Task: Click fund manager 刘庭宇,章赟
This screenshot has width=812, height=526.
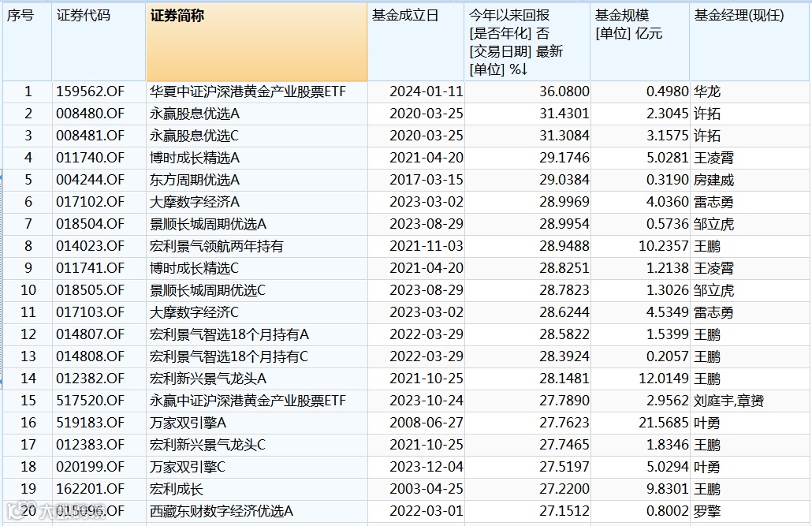Action: point(728,401)
